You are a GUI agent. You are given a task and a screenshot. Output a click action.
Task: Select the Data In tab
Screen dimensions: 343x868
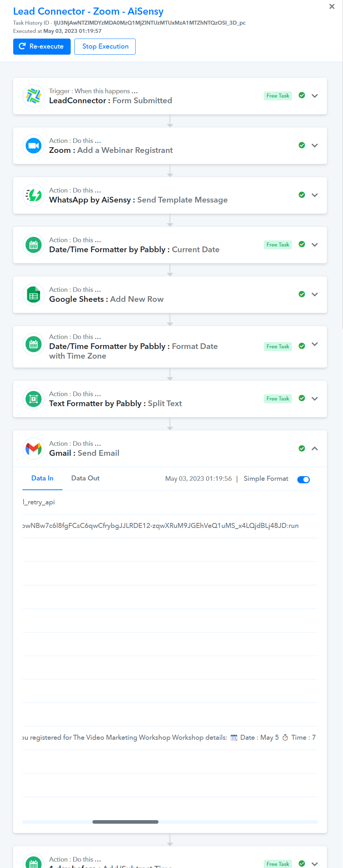pos(42,478)
